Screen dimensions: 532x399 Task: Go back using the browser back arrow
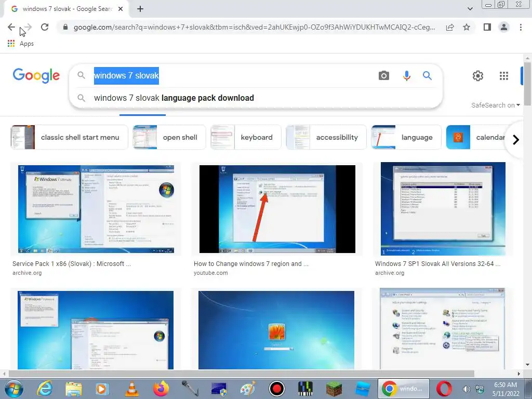(11, 27)
